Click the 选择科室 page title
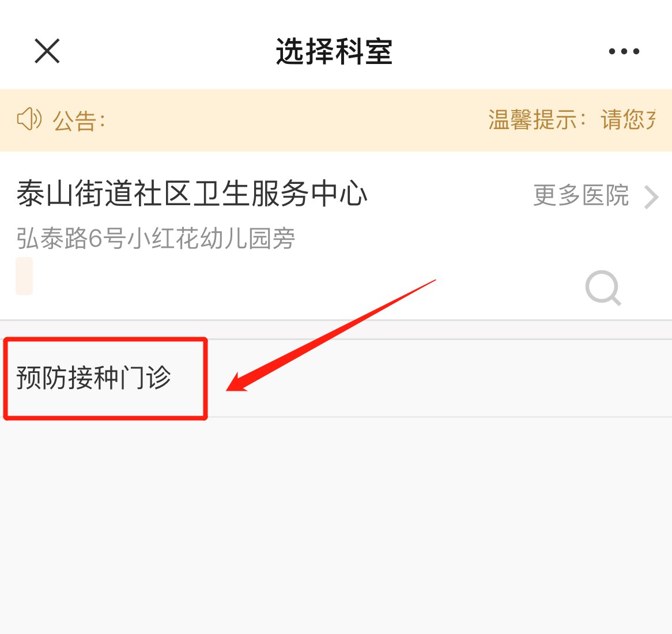Viewport: 672px width, 634px height. coord(334,51)
